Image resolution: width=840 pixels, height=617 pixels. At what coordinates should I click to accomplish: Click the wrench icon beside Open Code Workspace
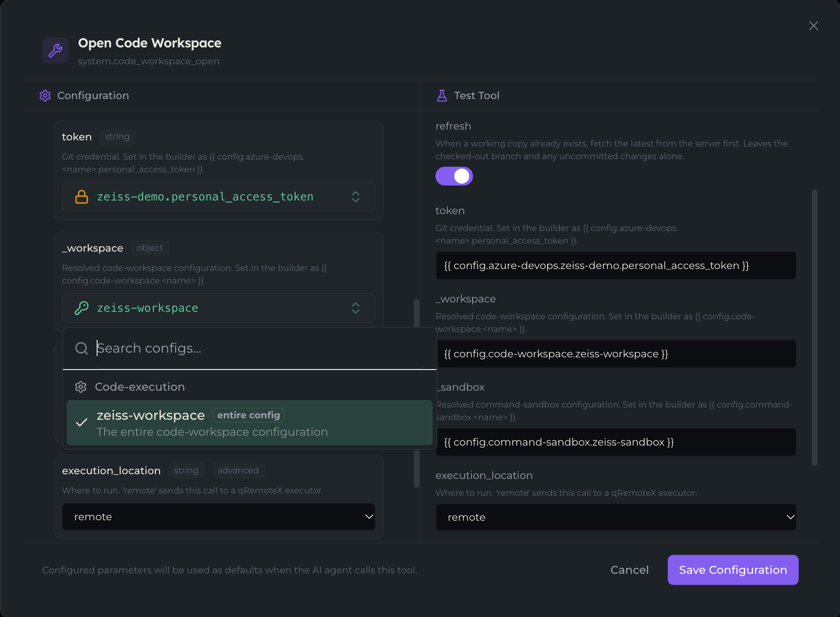coord(55,50)
